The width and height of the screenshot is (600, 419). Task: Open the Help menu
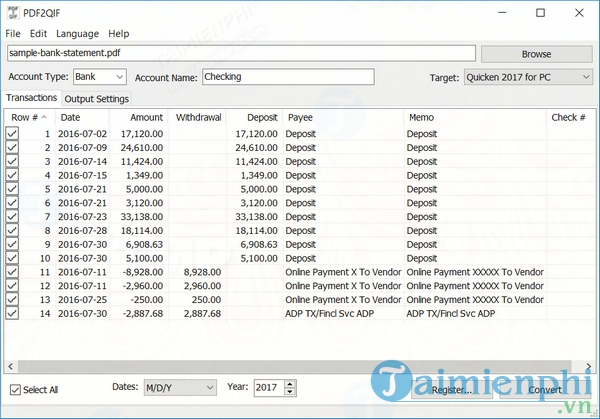(119, 34)
